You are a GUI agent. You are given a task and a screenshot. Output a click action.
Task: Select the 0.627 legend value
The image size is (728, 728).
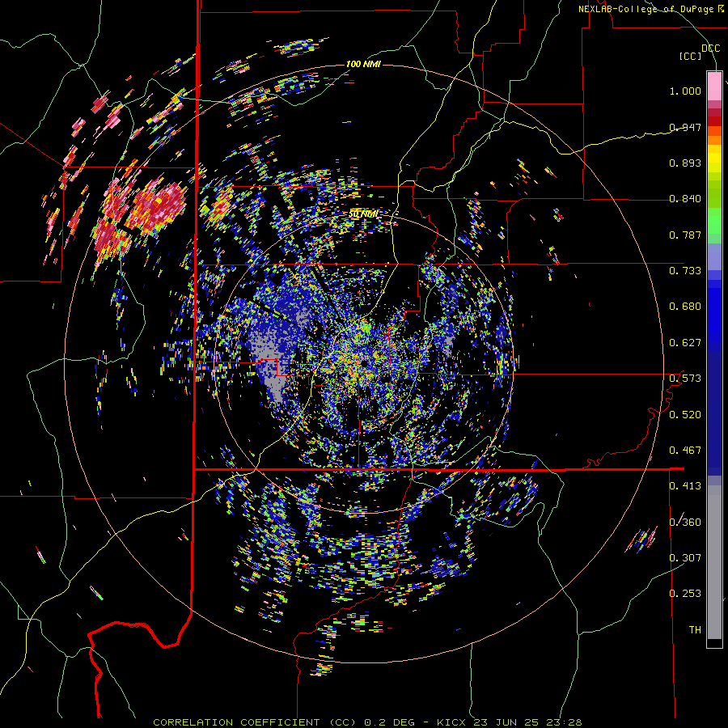click(x=685, y=343)
